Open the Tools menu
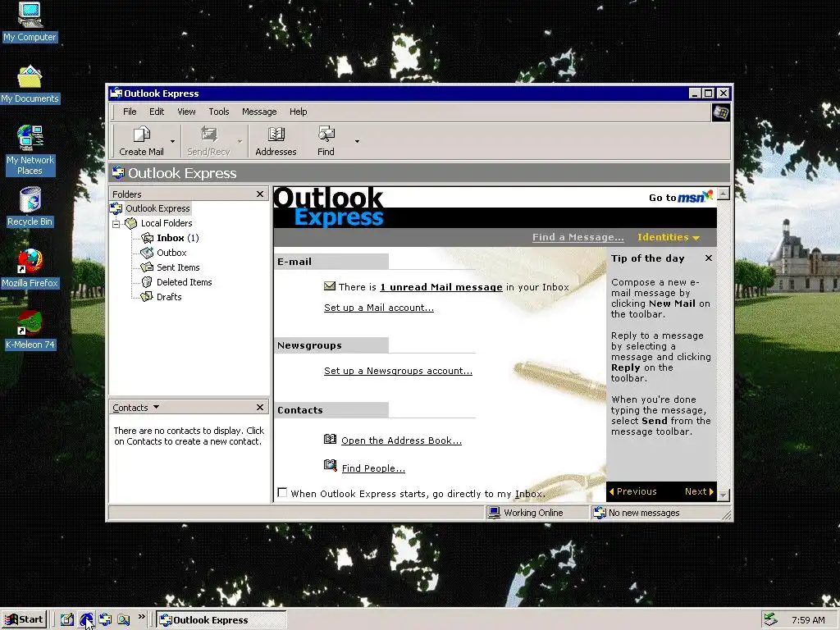 point(218,112)
